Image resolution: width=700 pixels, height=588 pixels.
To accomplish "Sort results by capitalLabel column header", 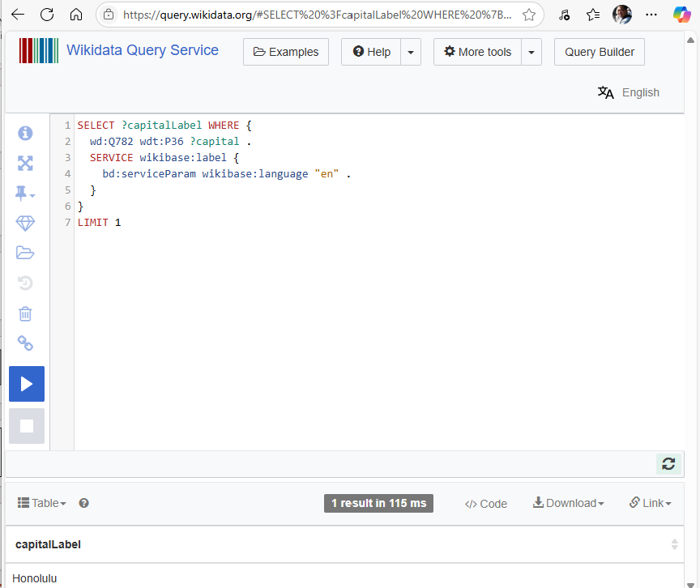I will [x=49, y=544].
